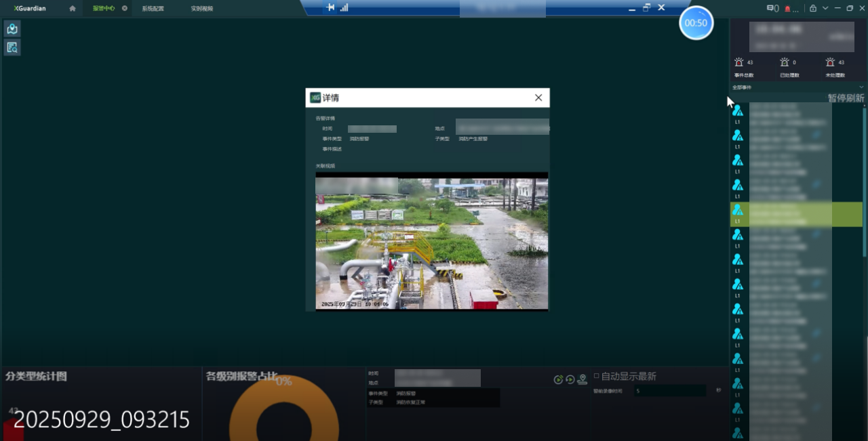The image size is (868, 441).
Task: Click the 暂停刷新 button
Action: pos(845,98)
